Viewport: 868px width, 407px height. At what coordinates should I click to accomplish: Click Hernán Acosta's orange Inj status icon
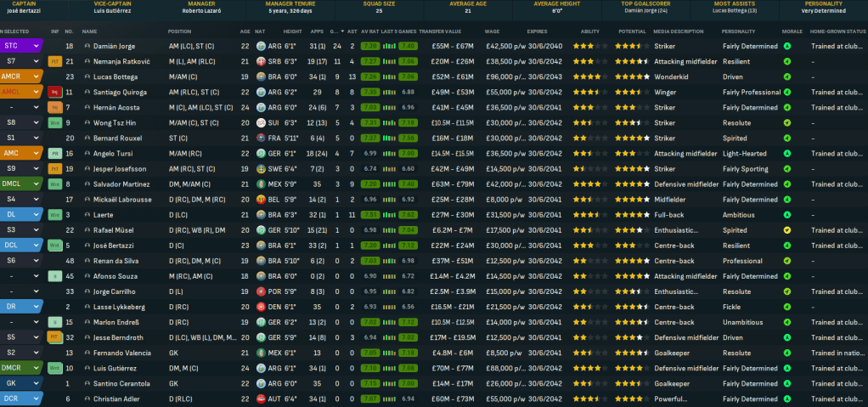click(x=54, y=107)
